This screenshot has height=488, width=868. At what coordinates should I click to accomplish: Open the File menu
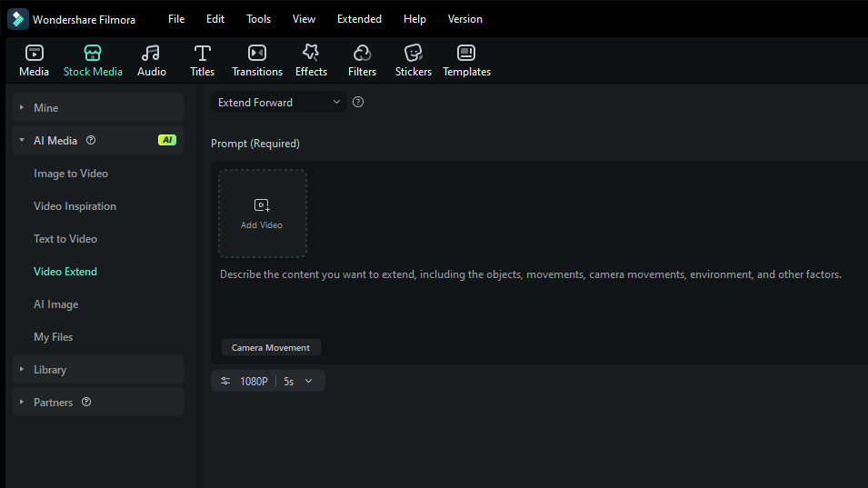click(x=176, y=19)
